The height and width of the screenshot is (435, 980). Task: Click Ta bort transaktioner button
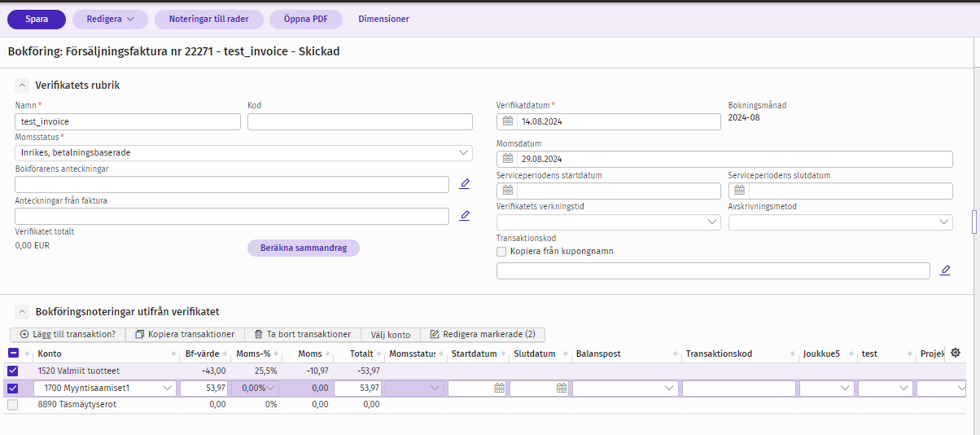click(x=302, y=334)
